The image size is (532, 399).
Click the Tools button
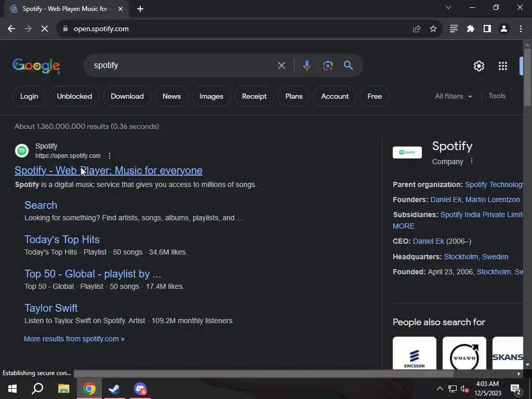(x=497, y=96)
